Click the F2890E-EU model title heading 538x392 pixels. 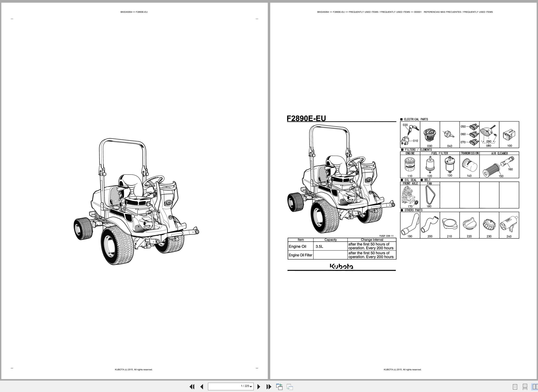click(306, 118)
